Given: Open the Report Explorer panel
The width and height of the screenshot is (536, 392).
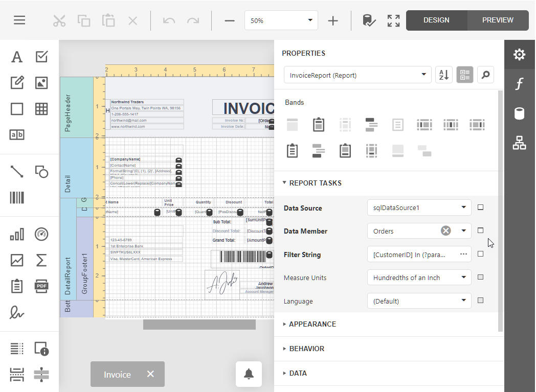Looking at the screenshot, I should pos(519,143).
